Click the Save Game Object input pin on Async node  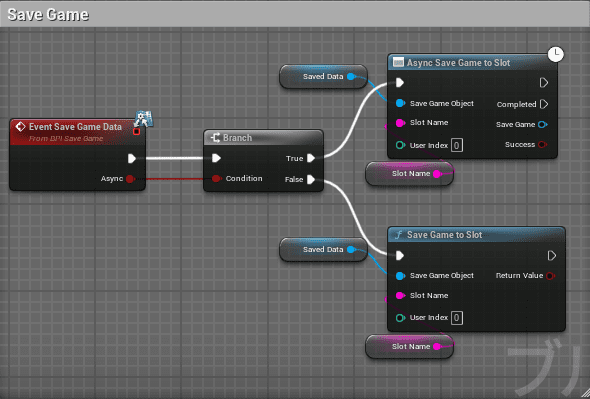401,103
